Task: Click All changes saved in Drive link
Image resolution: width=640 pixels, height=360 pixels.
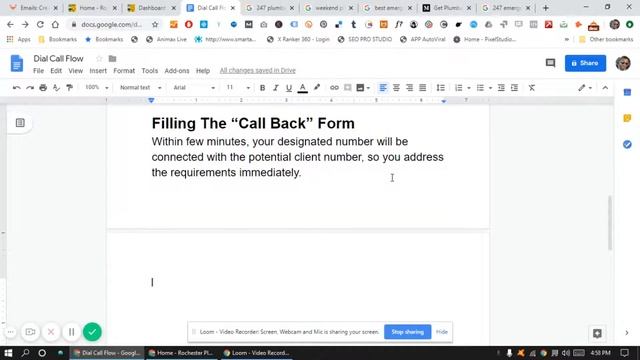Action: pyautogui.click(x=258, y=71)
